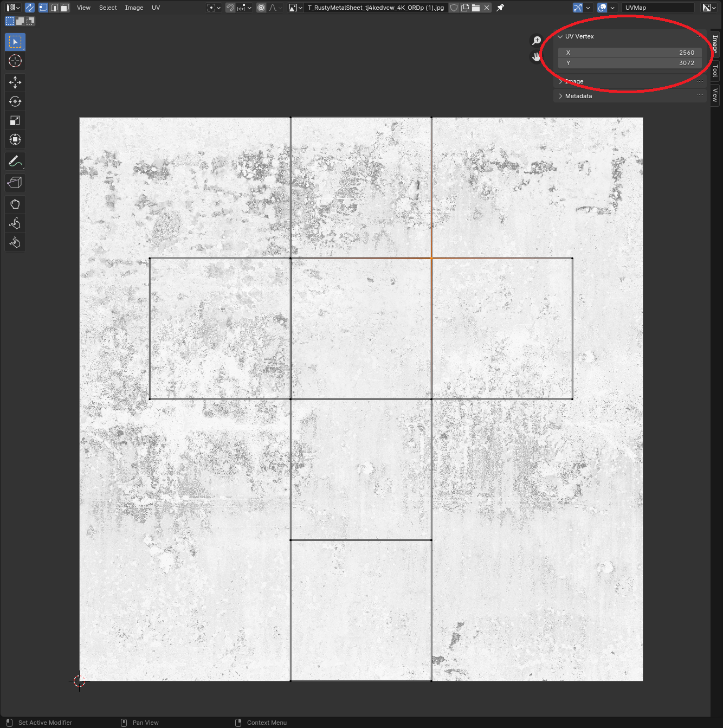
Task: Set selection mode to extend
Action: coord(20,21)
